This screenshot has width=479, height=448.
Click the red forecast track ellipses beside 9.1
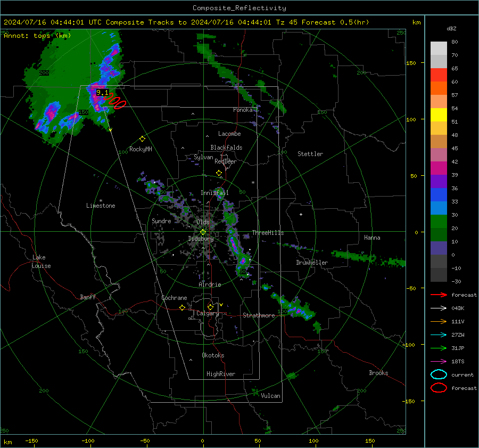(114, 101)
